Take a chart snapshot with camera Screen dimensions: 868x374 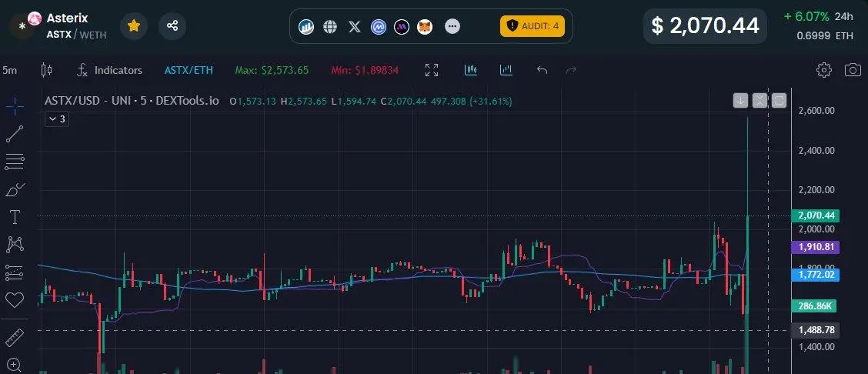853,70
